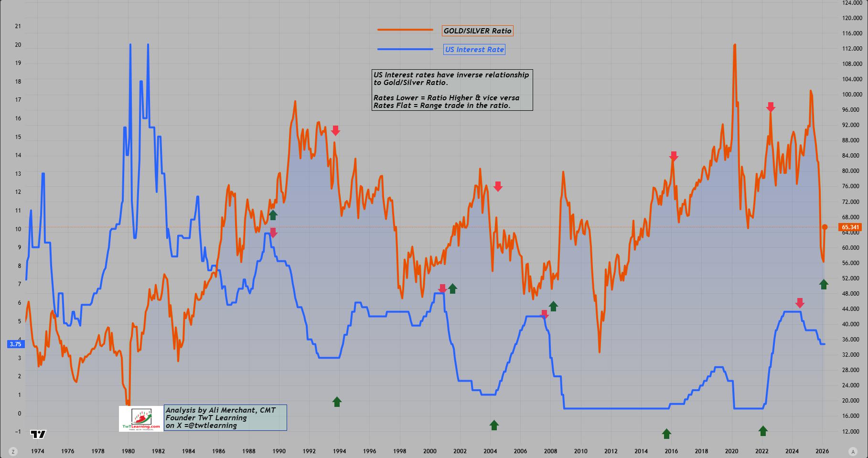Select the blue legend line swatch

coord(405,49)
